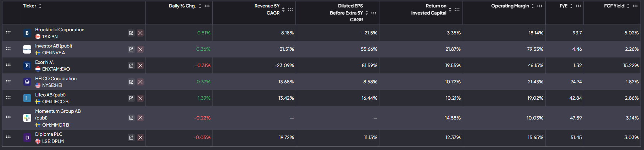The height and width of the screenshot is (150, 644).
Task: Click Exor's 15.22% FCF Yield value
Action: tap(631, 66)
